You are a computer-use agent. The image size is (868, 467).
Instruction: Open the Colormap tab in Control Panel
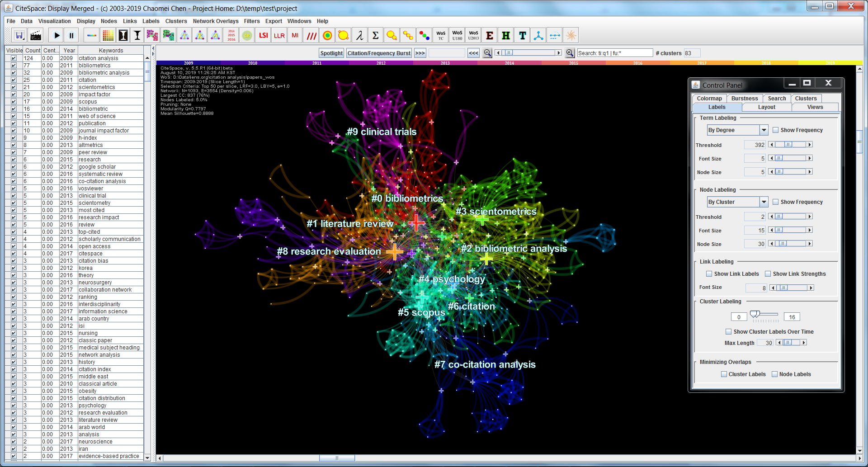click(x=709, y=99)
